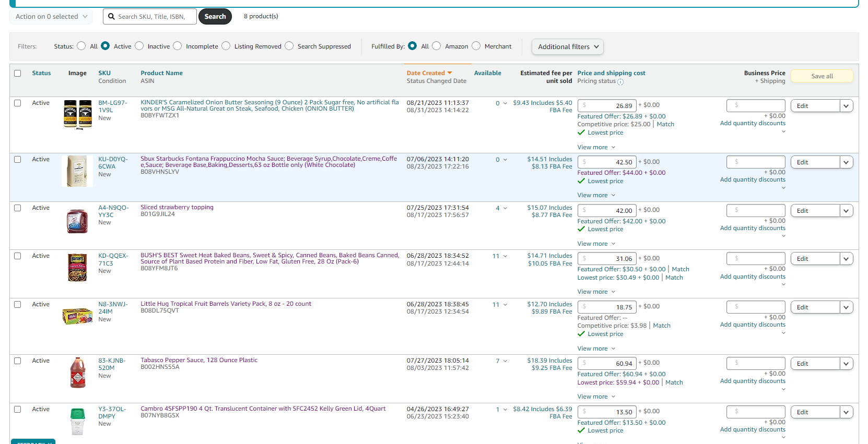Click Edit for Tabasco Pepper Sauce row

(815, 364)
